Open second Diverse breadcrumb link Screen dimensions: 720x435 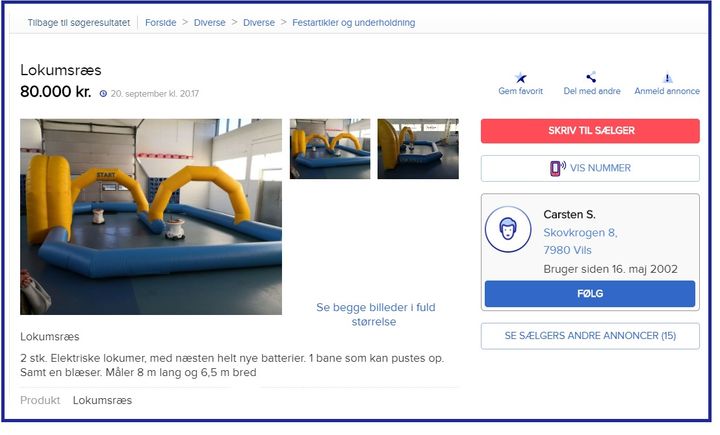coord(259,23)
